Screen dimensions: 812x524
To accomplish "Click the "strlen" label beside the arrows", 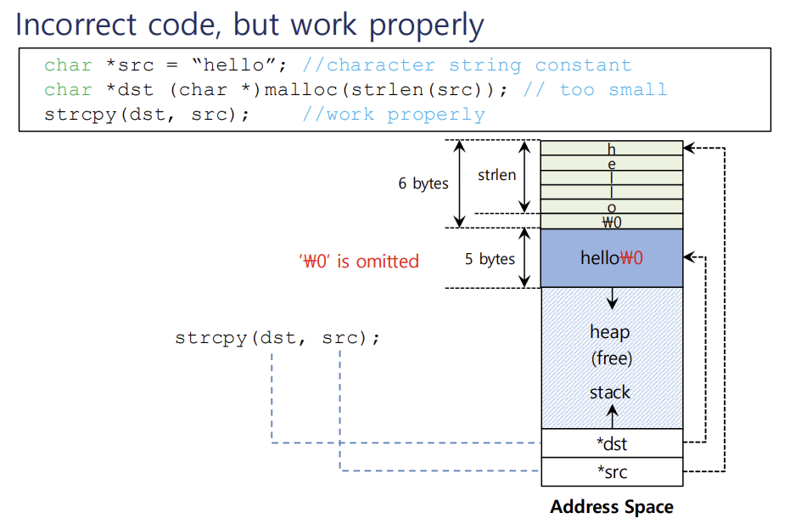I will [496, 175].
